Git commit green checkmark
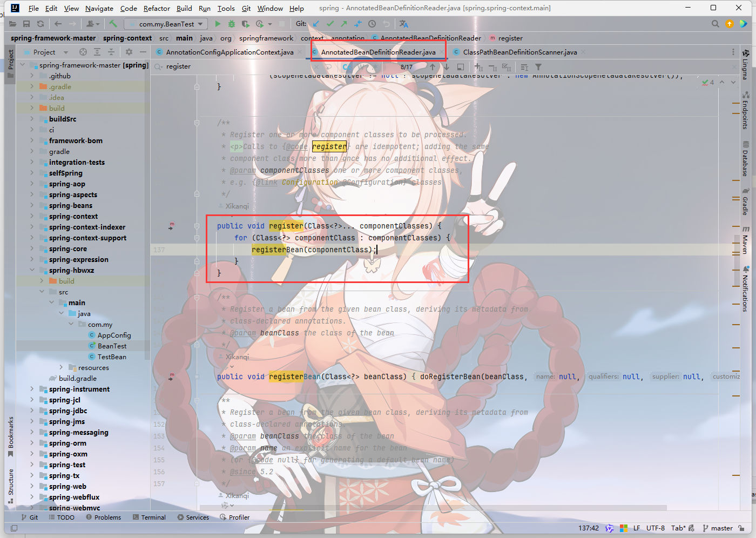This screenshot has height=538, width=756. (x=330, y=24)
